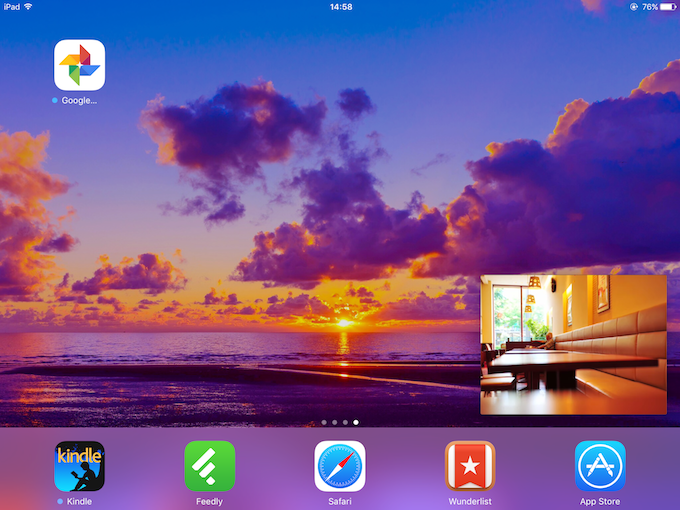Launch the Safari browser

[x=340, y=466]
